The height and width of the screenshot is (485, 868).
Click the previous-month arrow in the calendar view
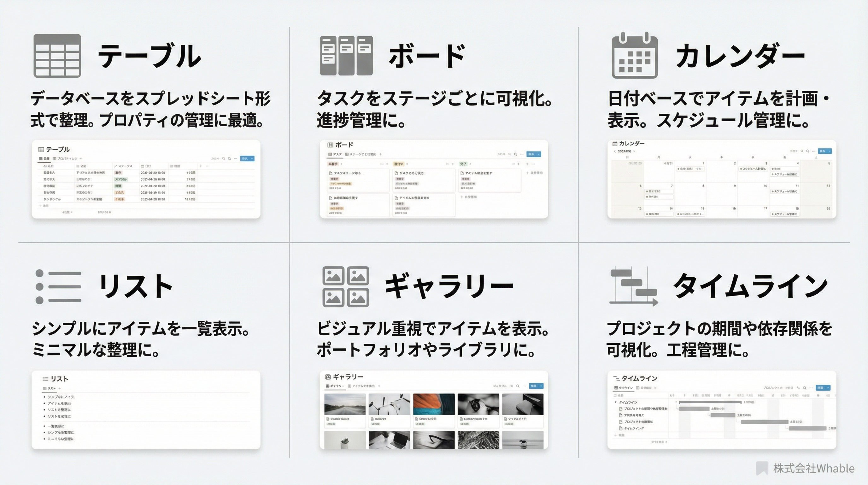point(615,151)
